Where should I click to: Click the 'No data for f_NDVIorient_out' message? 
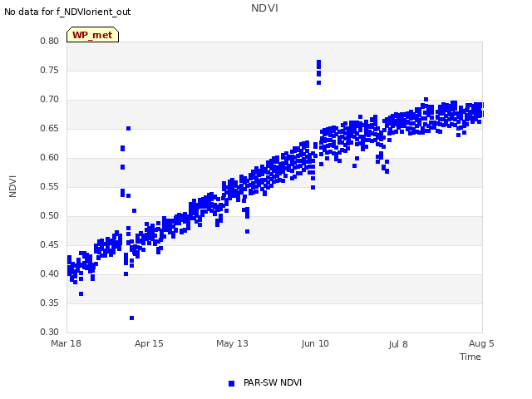[x=67, y=12]
